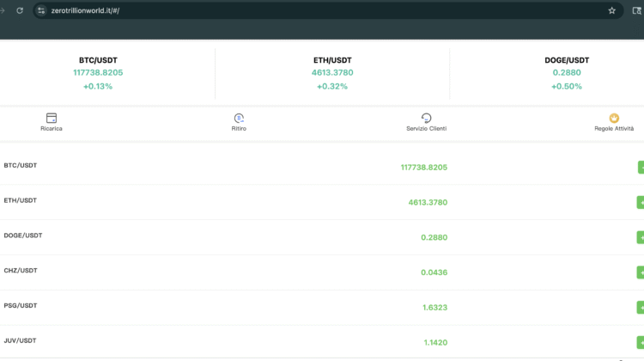Click the browser icon right of the star
Image resolution: width=644 pixels, height=361 pixels.
(x=637, y=10)
